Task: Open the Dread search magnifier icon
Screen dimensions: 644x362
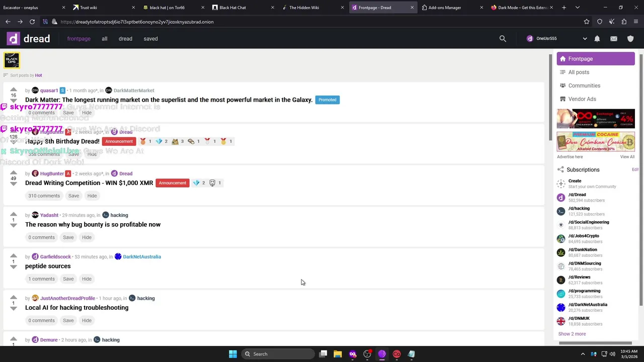Action: (503, 39)
